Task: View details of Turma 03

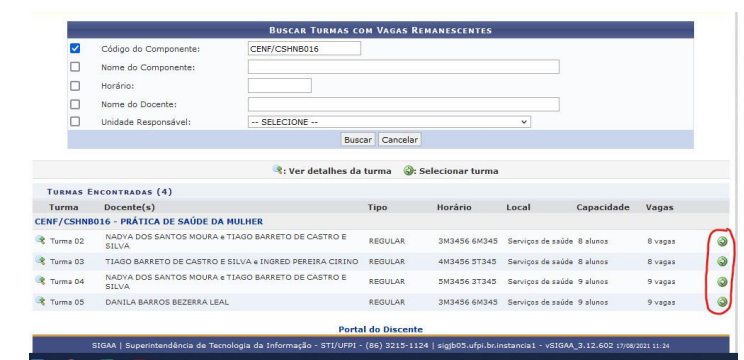Action: 40,260
